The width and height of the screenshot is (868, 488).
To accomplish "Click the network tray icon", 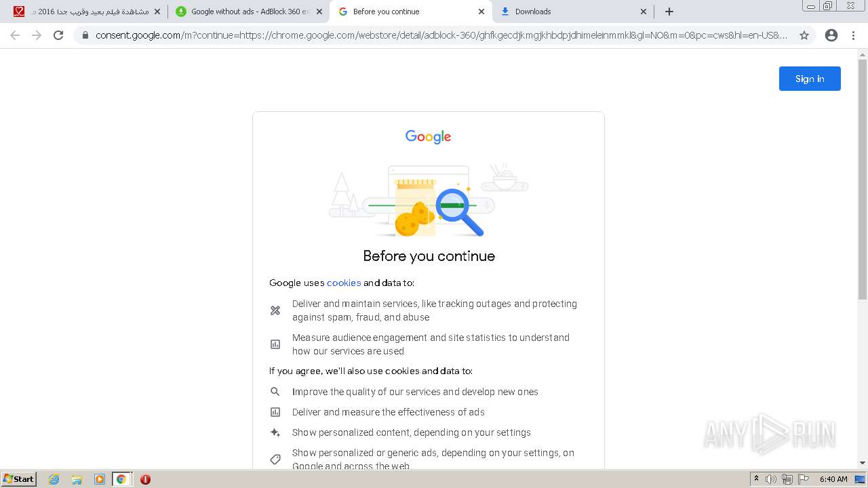I will point(787,479).
